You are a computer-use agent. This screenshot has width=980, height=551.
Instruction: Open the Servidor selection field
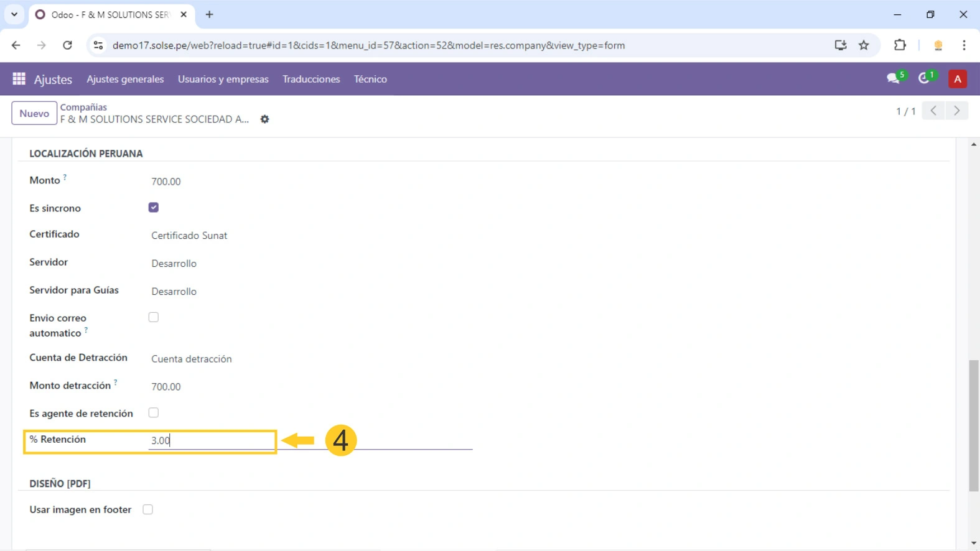click(249, 264)
